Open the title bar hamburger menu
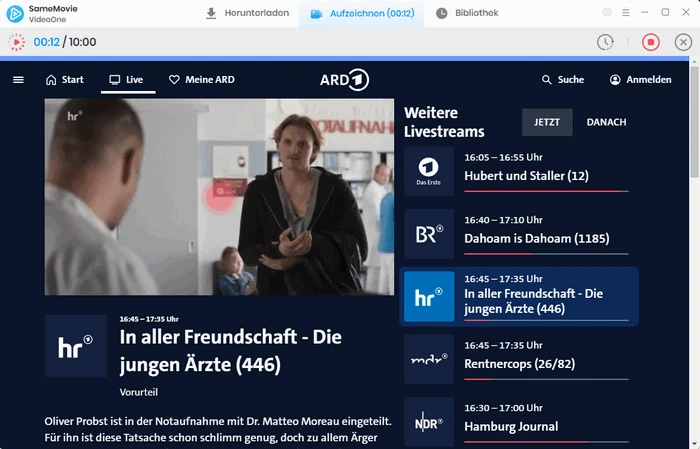Viewport: 700px width, 449px height. (x=626, y=13)
